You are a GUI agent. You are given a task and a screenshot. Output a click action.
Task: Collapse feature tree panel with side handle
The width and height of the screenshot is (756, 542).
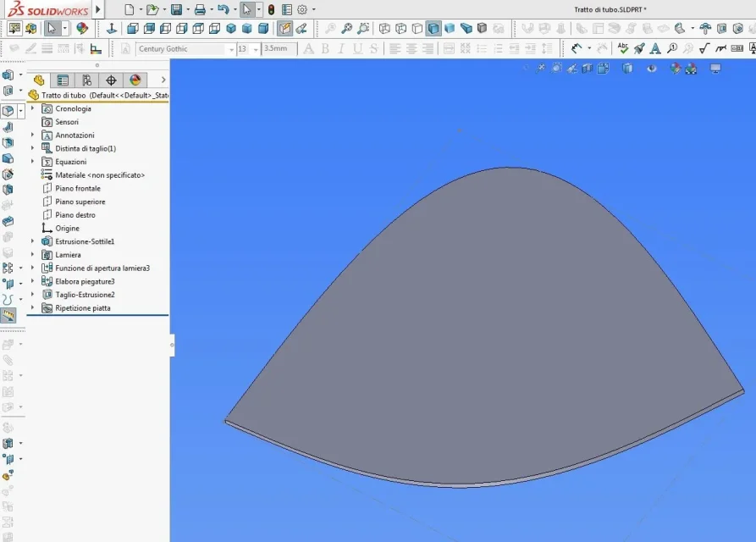172,345
